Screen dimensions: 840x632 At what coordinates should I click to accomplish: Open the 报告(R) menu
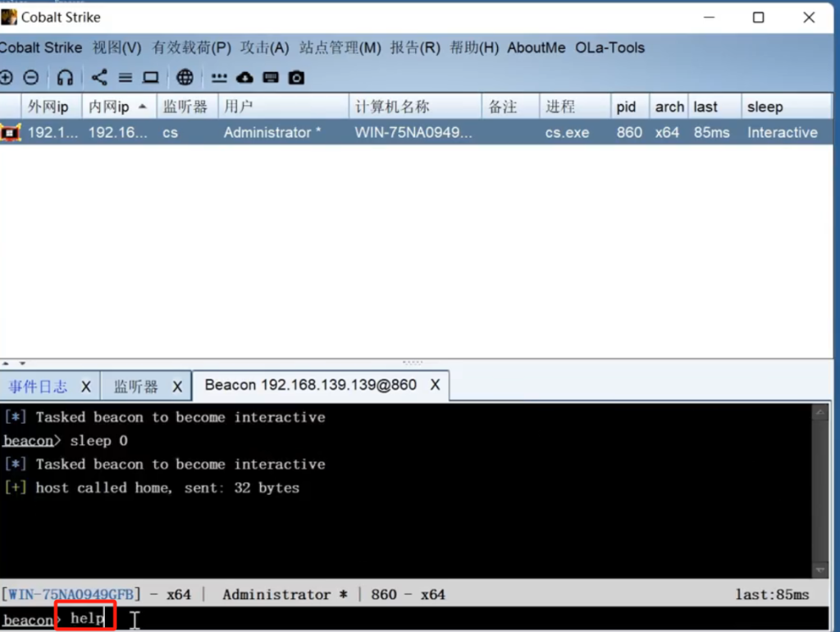coord(415,48)
